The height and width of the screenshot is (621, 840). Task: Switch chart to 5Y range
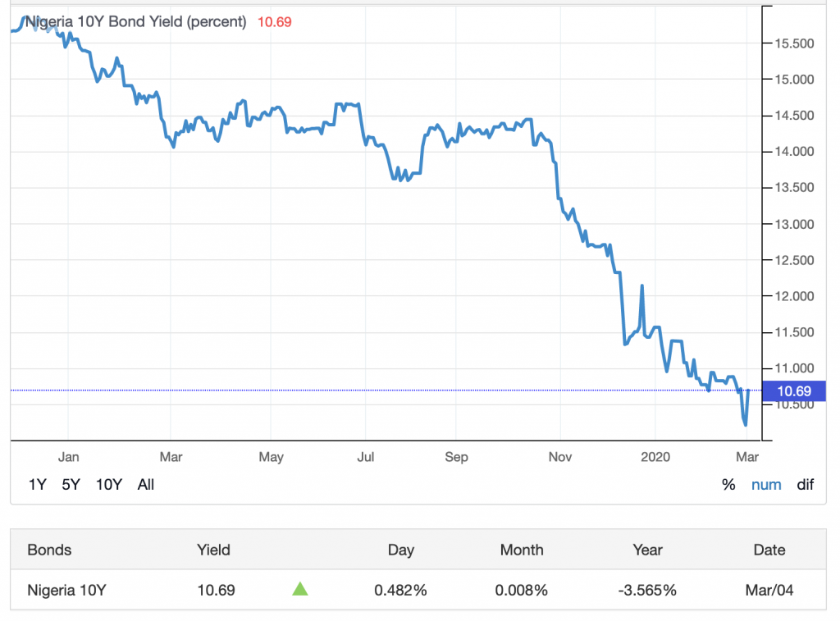point(71,484)
